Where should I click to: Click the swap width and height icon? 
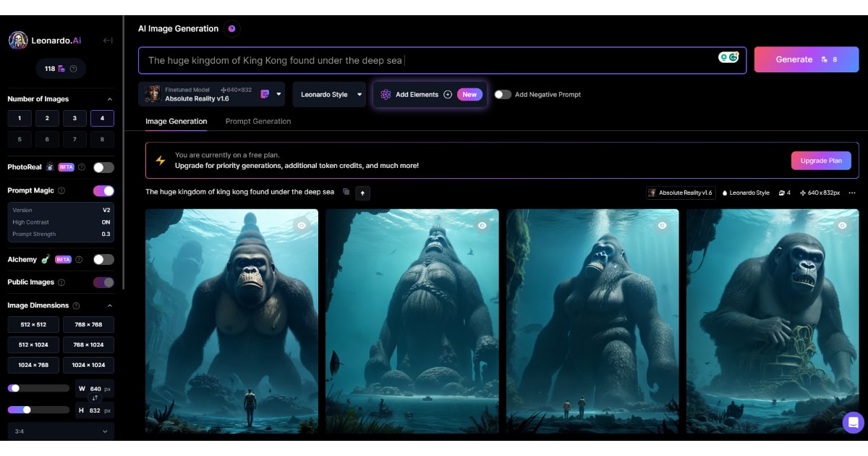point(94,399)
